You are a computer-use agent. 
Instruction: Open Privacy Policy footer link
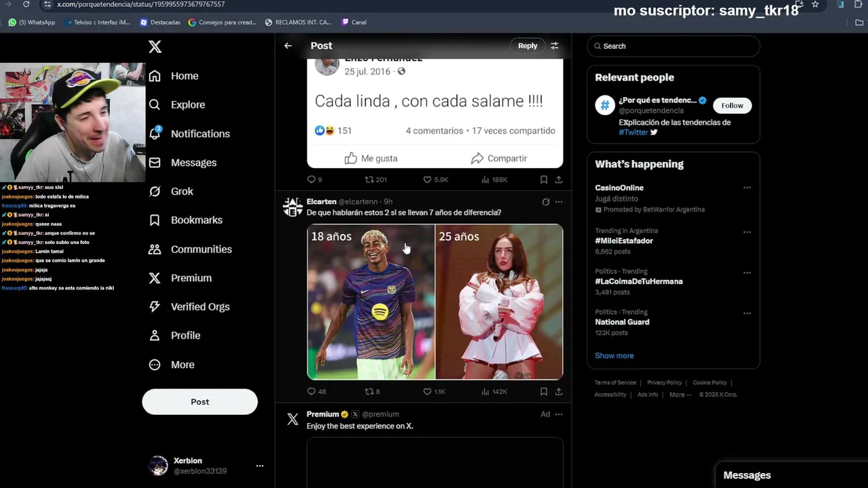[665, 383]
